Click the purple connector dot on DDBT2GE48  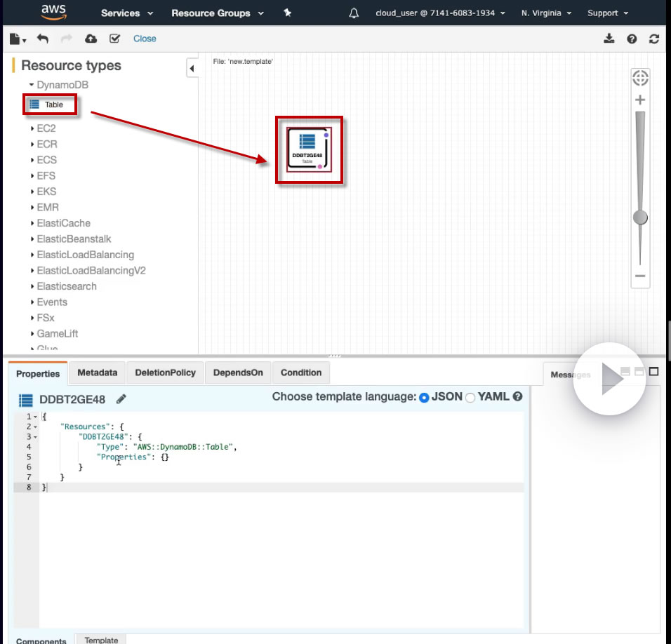[326, 135]
